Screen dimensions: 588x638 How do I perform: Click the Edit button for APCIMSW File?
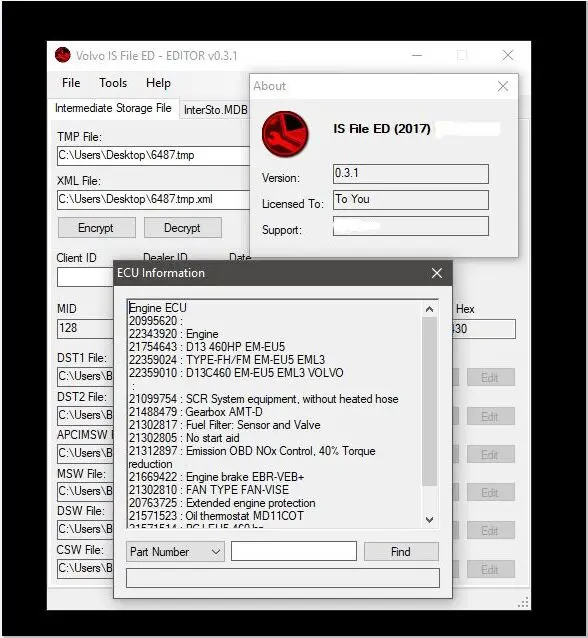[x=491, y=454]
